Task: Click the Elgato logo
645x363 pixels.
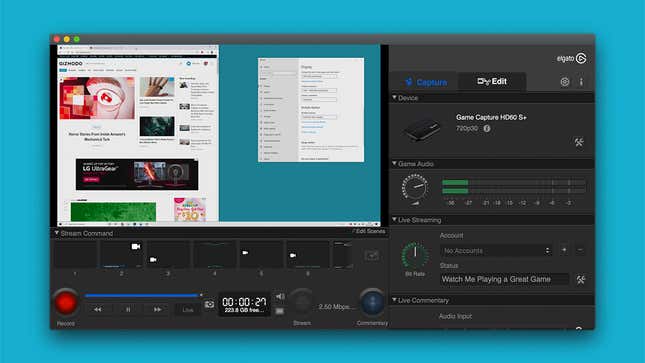Action: [571, 58]
